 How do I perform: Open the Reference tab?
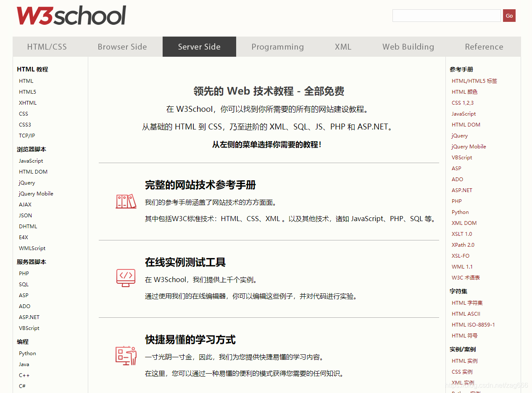pyautogui.click(x=484, y=47)
